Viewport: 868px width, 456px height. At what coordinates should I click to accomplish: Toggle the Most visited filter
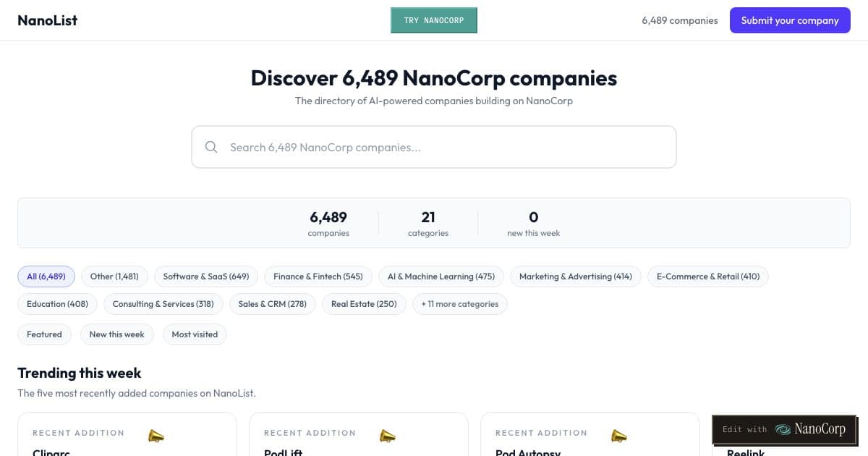pos(195,334)
